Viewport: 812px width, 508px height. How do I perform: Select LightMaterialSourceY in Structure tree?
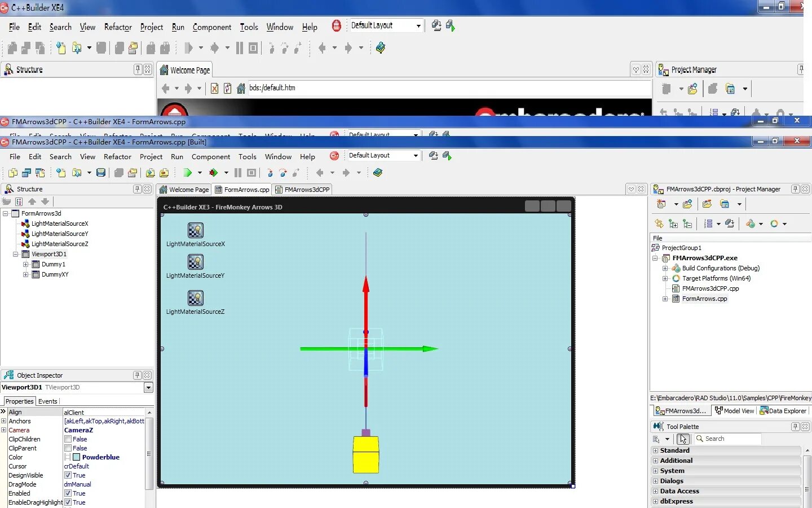coord(60,234)
